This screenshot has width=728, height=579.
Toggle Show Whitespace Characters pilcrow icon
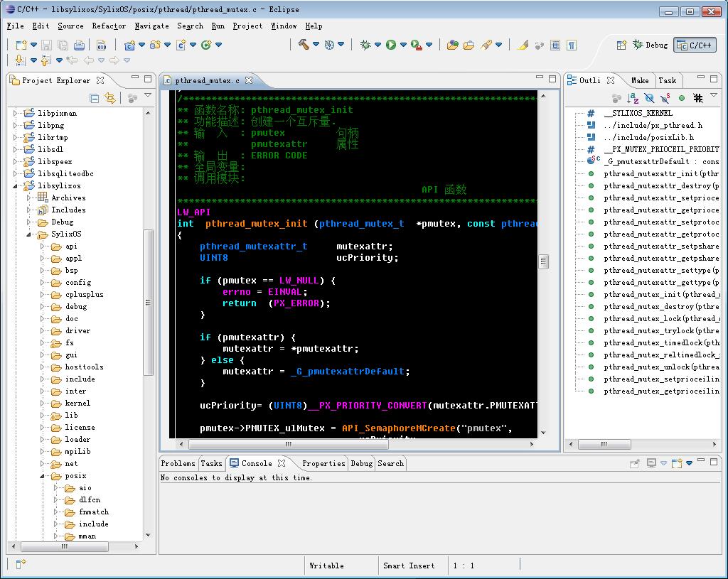pyautogui.click(x=572, y=45)
